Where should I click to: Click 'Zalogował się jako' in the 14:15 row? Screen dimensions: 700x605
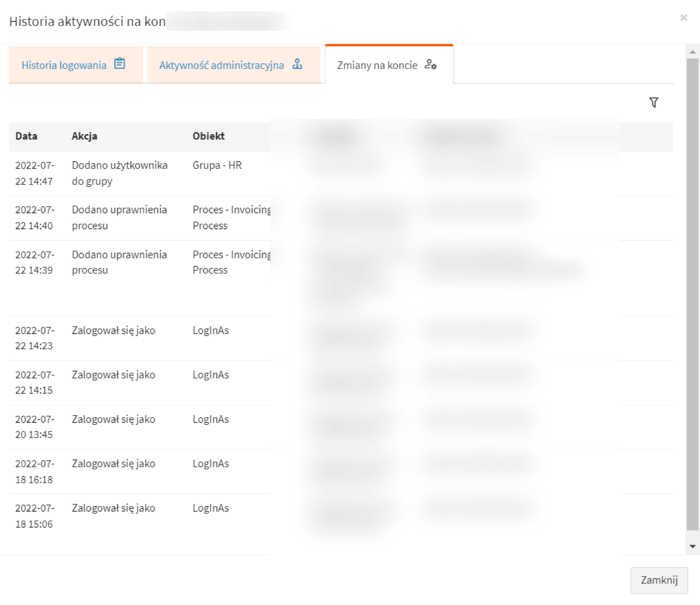(114, 375)
